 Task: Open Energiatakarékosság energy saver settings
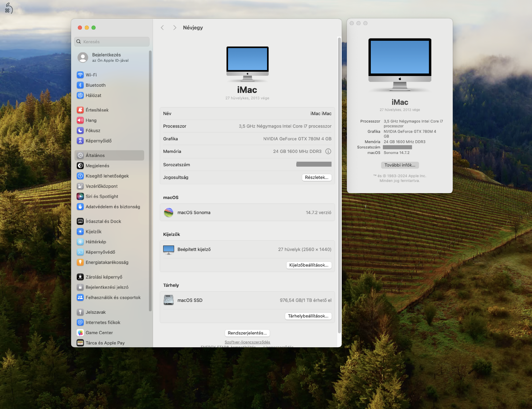pyautogui.click(x=109, y=262)
